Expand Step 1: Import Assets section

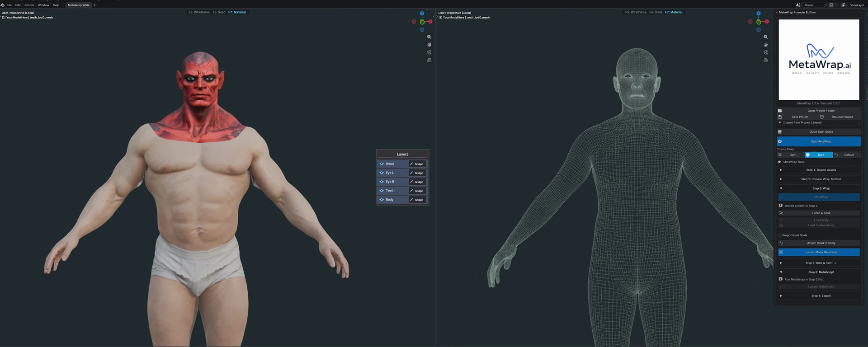tap(819, 170)
